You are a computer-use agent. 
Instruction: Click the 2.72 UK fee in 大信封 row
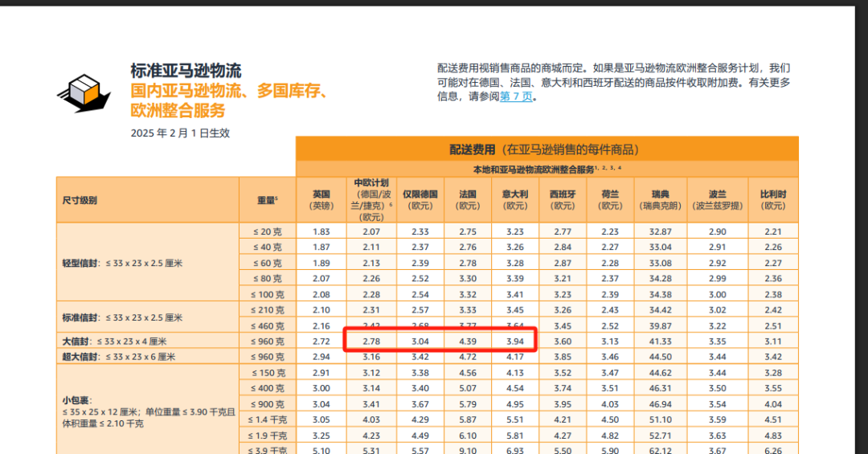[x=321, y=342]
